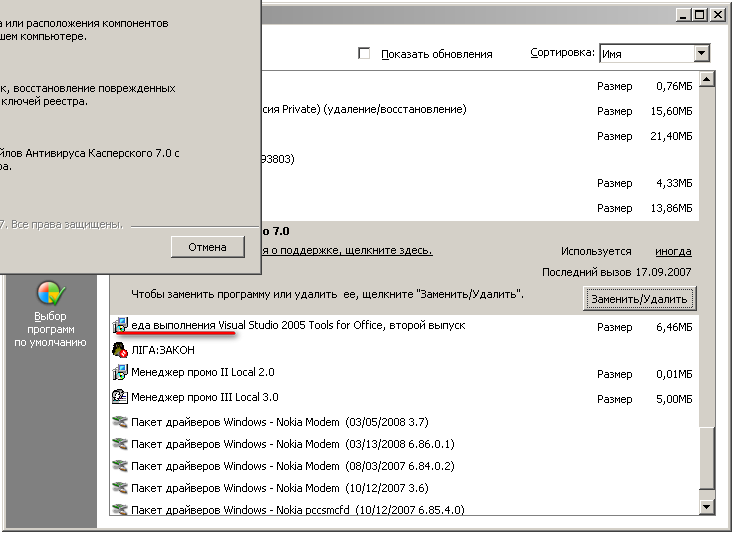732x534 pixels.
Task: Minimize the Add/Remove Programs window
Action: 683,15
